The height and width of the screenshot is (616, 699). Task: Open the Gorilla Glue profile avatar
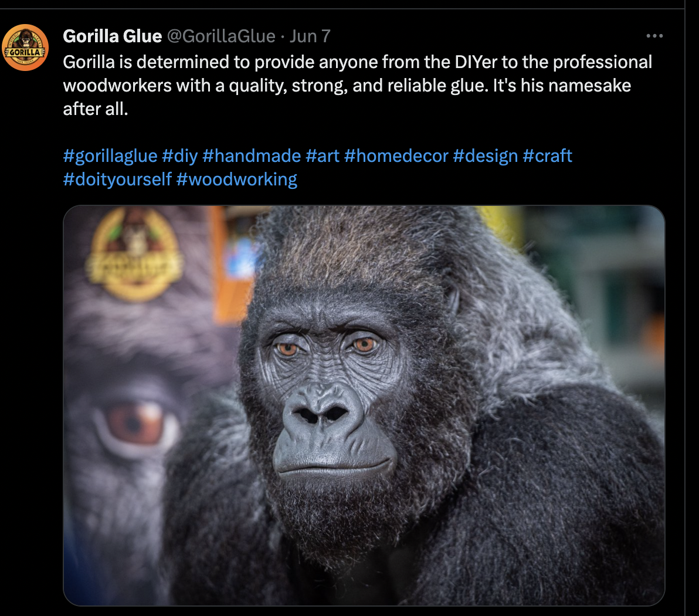pyautogui.click(x=25, y=48)
